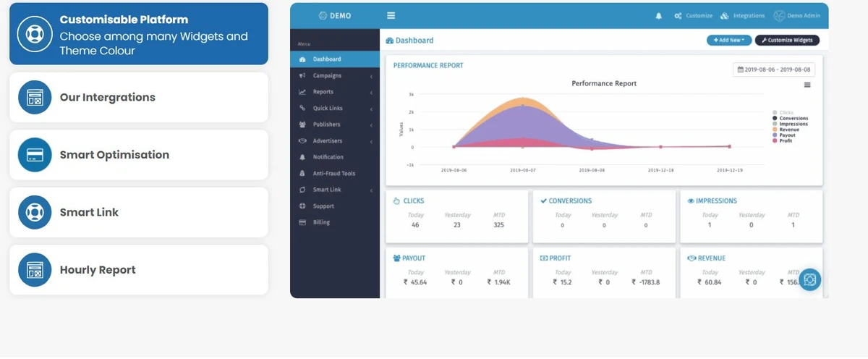Click the PERFORMANCE REPORT panel heading
This screenshot has width=868, height=359.
coord(428,65)
